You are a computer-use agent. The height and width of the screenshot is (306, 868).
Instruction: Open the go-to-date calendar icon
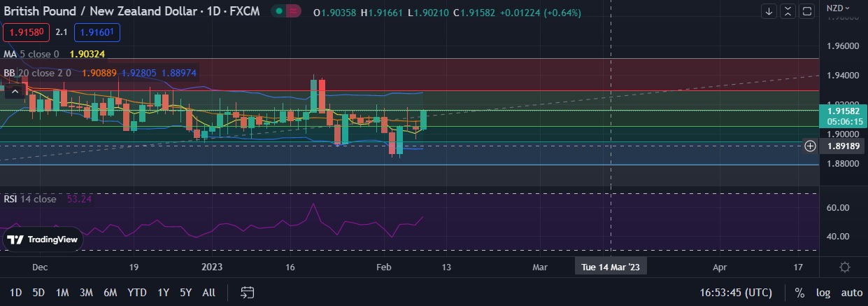pos(247,292)
